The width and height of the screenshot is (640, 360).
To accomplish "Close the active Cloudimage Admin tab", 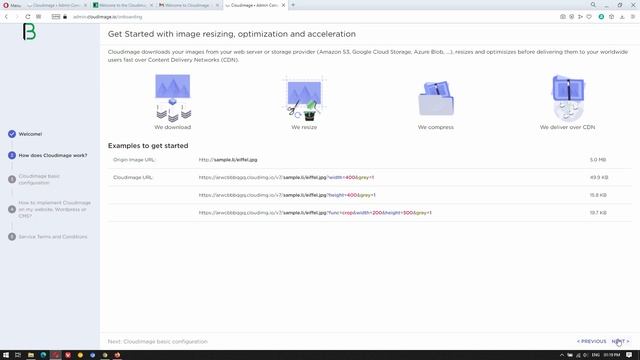I will click(x=283, y=5).
